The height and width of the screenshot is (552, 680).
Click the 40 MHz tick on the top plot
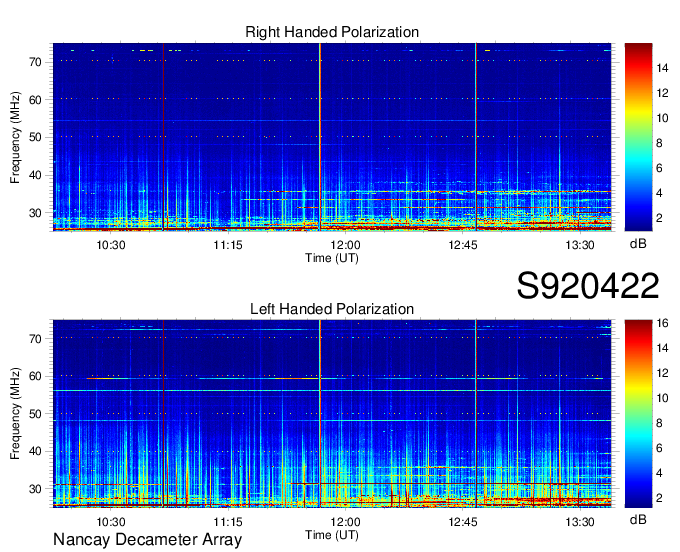(36, 176)
